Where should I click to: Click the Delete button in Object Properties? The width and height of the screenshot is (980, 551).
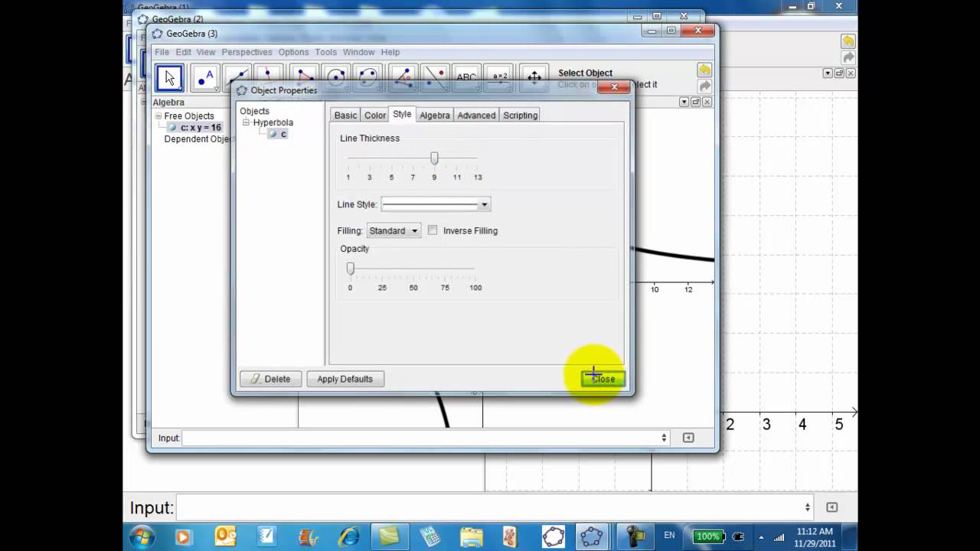[x=270, y=379]
